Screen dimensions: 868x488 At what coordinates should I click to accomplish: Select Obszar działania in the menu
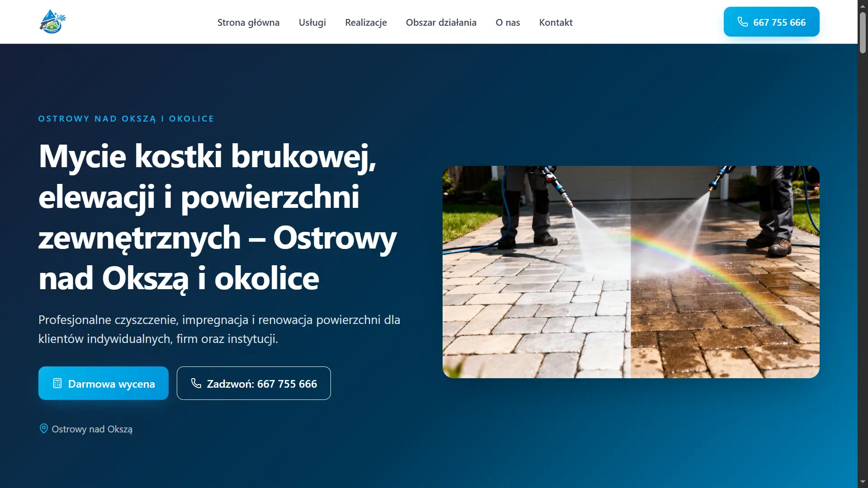[x=441, y=22]
